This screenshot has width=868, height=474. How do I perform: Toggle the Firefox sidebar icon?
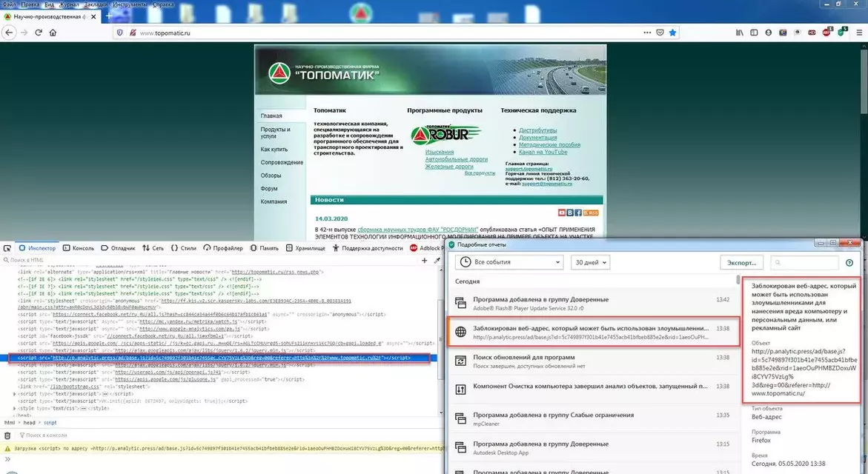(754, 33)
